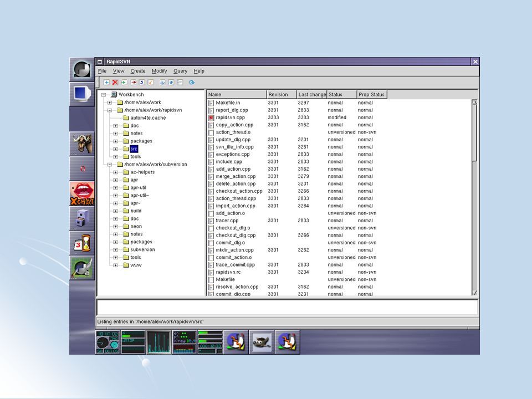532x399 pixels.
Task: Select the file resolve_action.cpp
Action: (x=237, y=287)
